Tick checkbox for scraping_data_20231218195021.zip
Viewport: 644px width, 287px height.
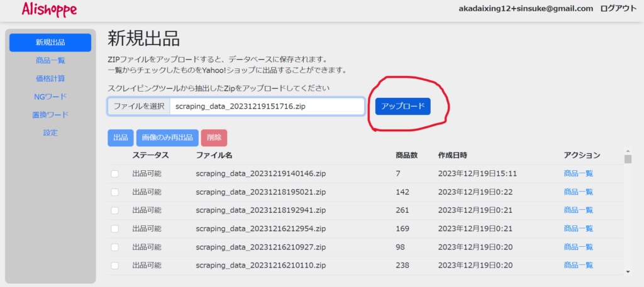point(114,192)
